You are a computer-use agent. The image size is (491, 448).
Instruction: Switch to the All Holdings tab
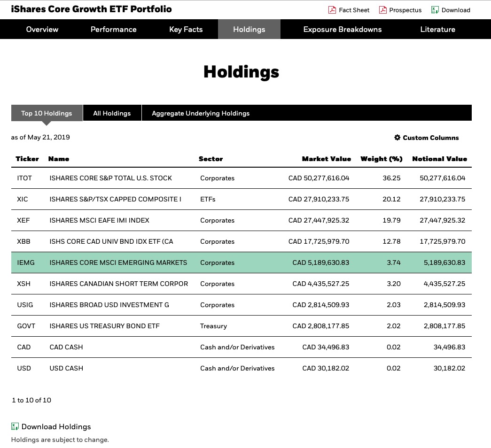point(112,113)
